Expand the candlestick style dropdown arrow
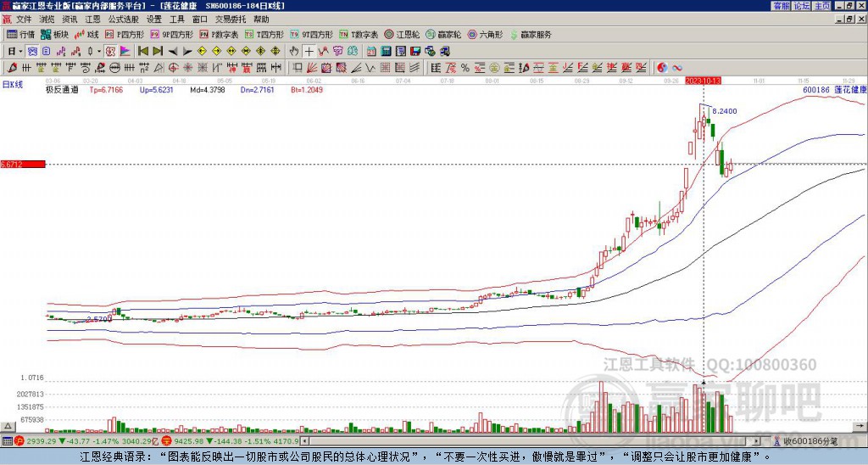 [x=99, y=52]
